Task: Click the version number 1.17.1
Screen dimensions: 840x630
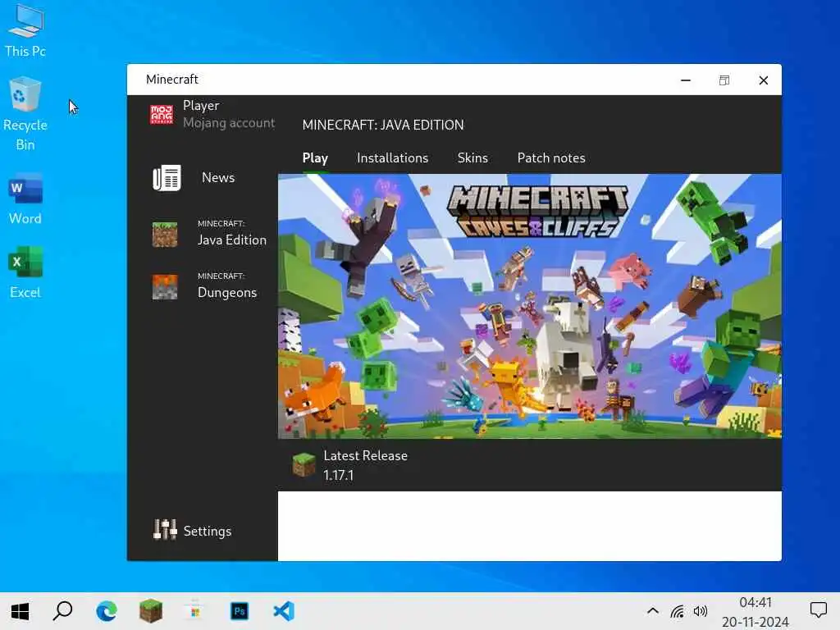Action: point(339,475)
